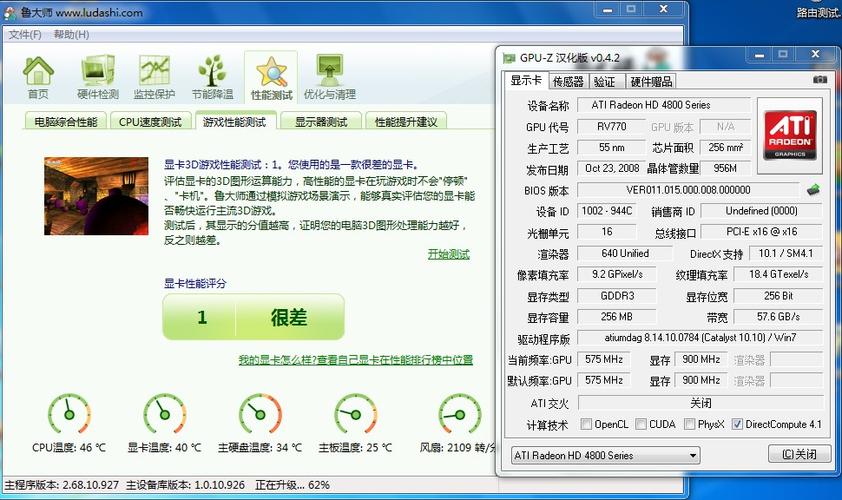This screenshot has height=500, width=842.
Task: Click the 设备名称 field in GPU-Z
Action: (x=664, y=105)
